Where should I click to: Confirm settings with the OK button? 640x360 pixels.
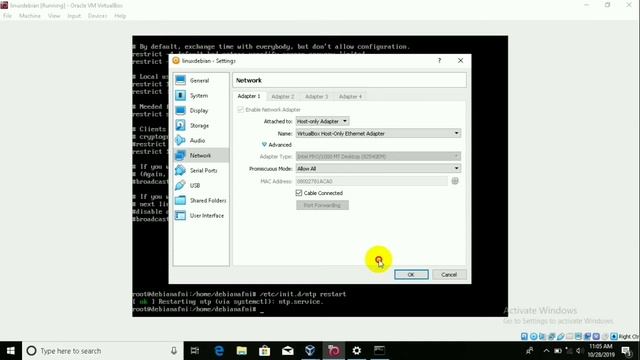coord(411,275)
